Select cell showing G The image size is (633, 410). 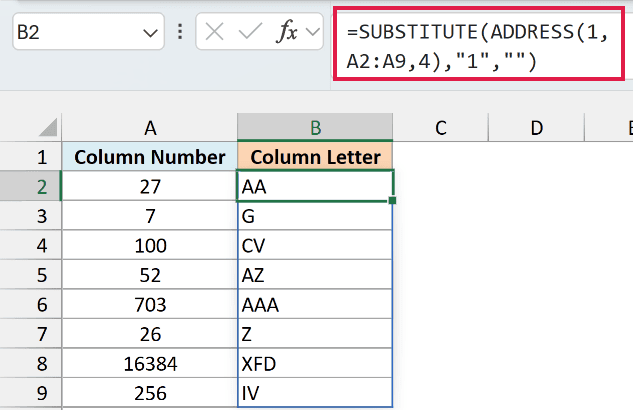pos(315,216)
